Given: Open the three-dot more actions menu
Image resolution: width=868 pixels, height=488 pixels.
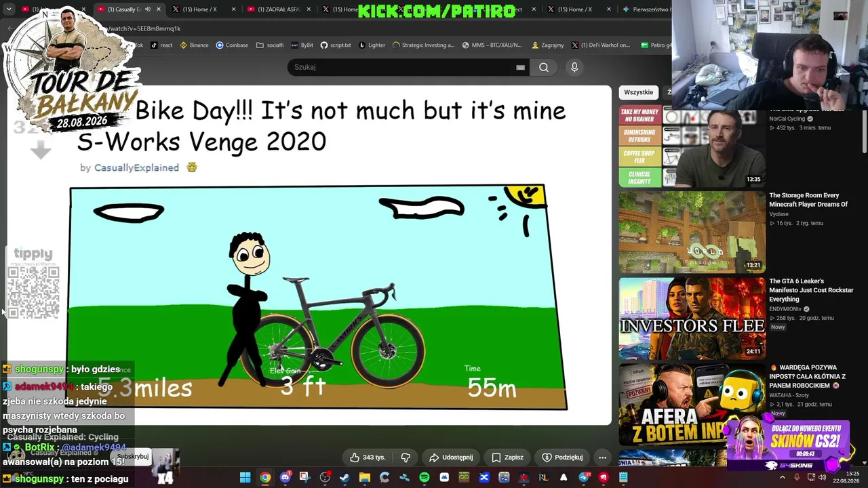Looking at the screenshot, I should [602, 457].
